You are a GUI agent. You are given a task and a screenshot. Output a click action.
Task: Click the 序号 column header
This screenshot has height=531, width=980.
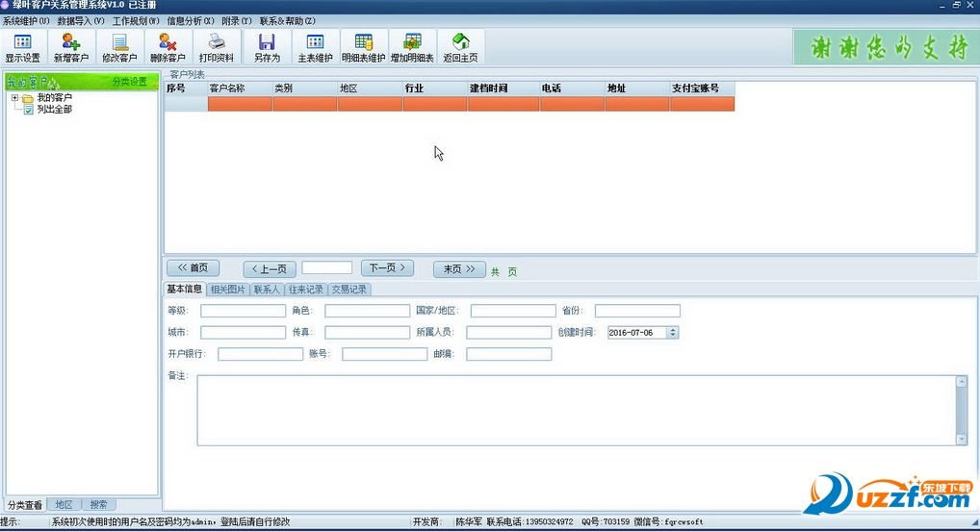pyautogui.click(x=186, y=88)
